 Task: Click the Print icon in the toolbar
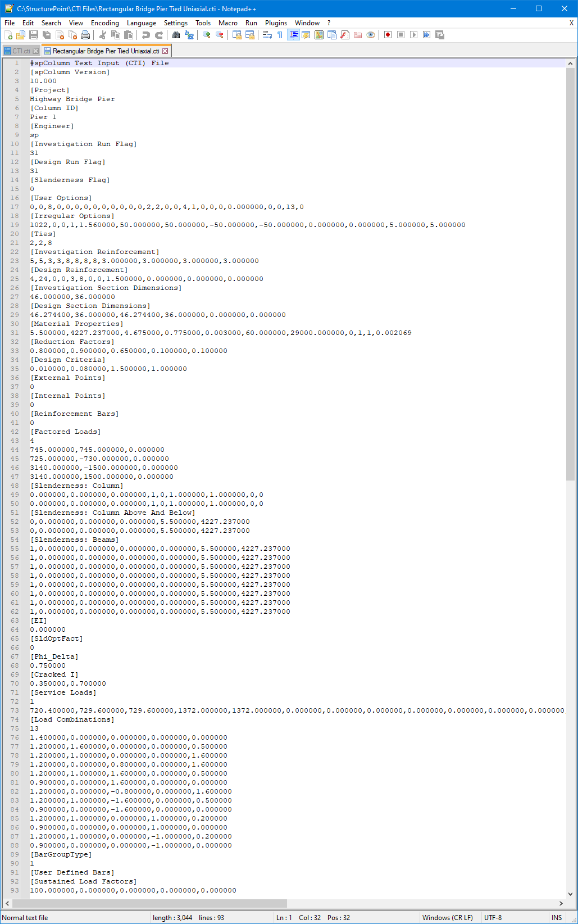tap(85, 35)
